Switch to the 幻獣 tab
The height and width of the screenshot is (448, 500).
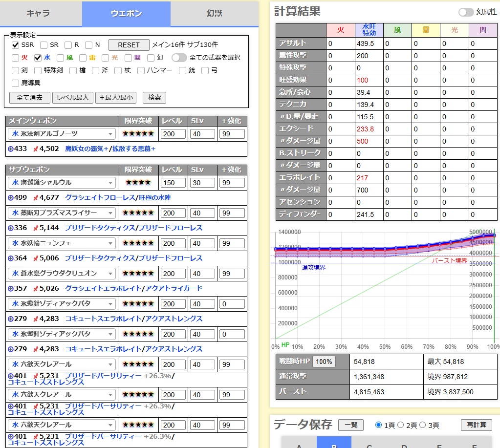(x=215, y=13)
